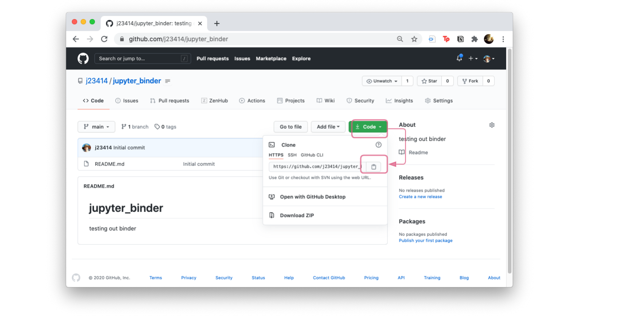Expand the main branch dropdown
The width and height of the screenshot is (644, 316).
coord(96,127)
